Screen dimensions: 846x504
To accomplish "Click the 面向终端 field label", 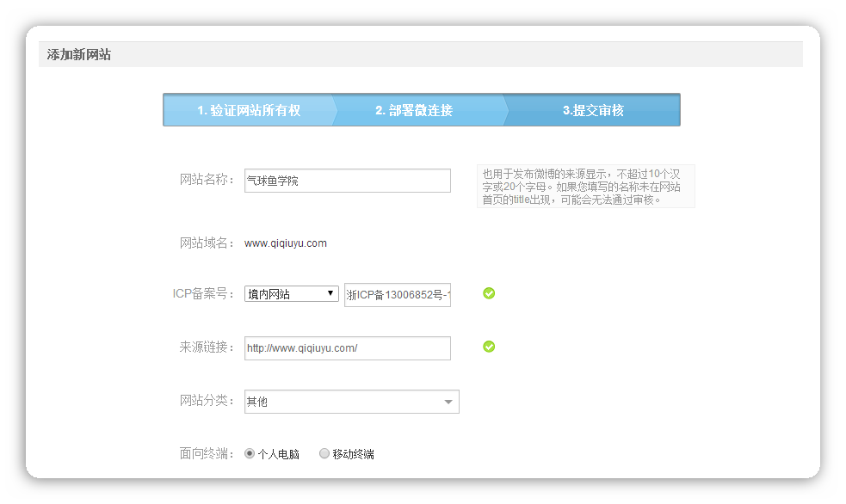I will click(x=207, y=453).
